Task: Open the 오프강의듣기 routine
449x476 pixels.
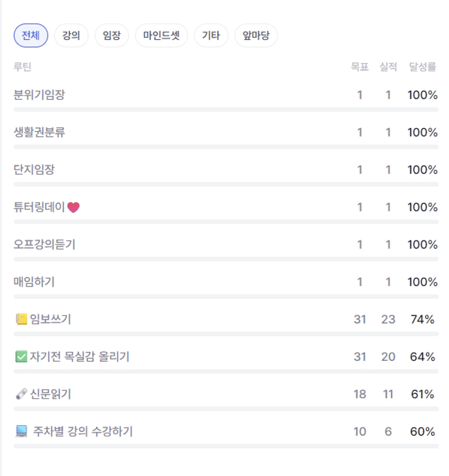Action: (45, 245)
